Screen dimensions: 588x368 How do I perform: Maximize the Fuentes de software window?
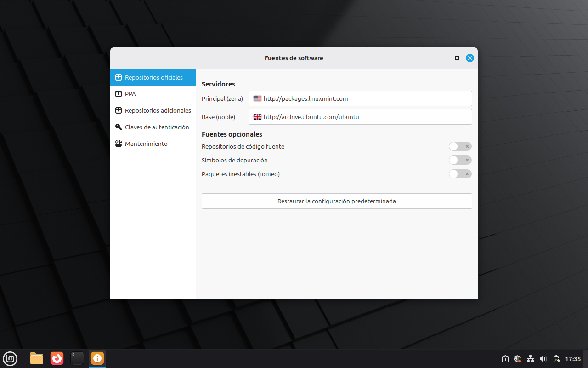pos(457,58)
